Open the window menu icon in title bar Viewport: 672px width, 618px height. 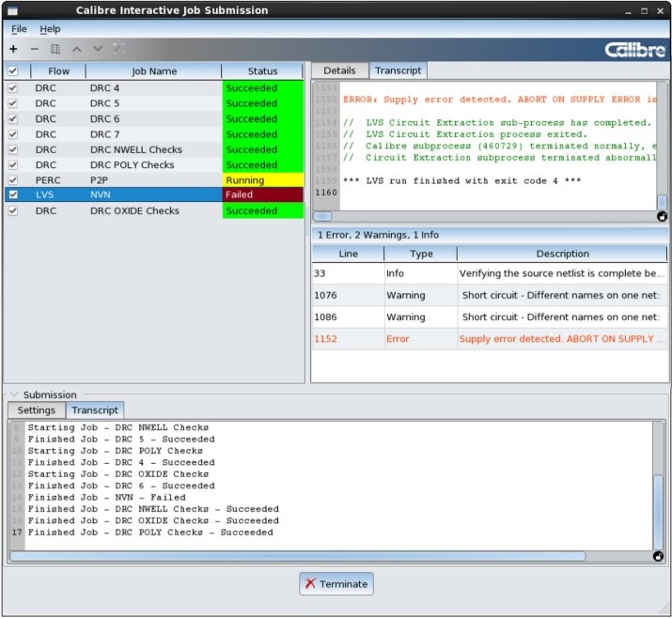(x=13, y=10)
